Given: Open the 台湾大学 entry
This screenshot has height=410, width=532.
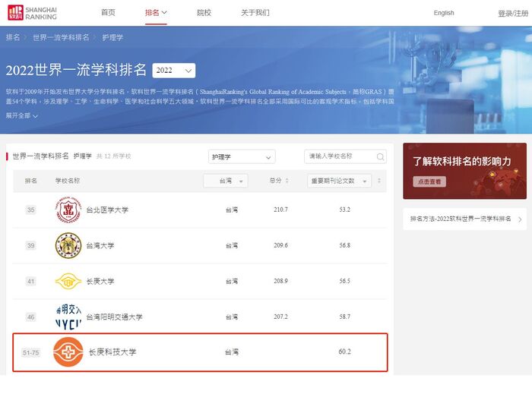Looking at the screenshot, I should [x=100, y=246].
